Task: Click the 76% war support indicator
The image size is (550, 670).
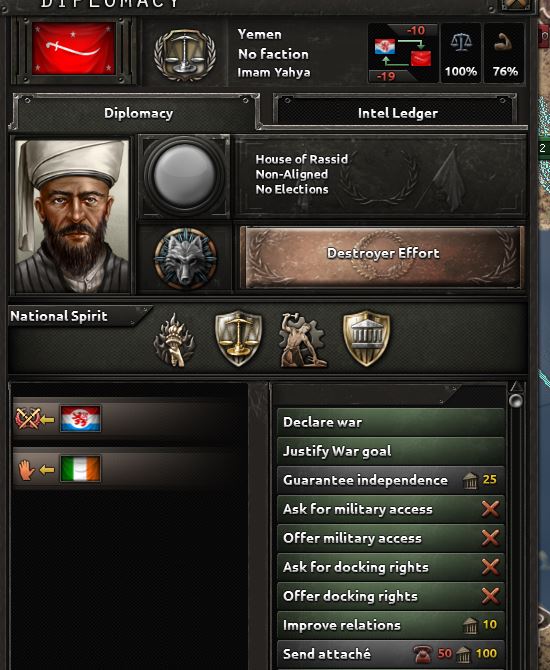Action: 505,53
